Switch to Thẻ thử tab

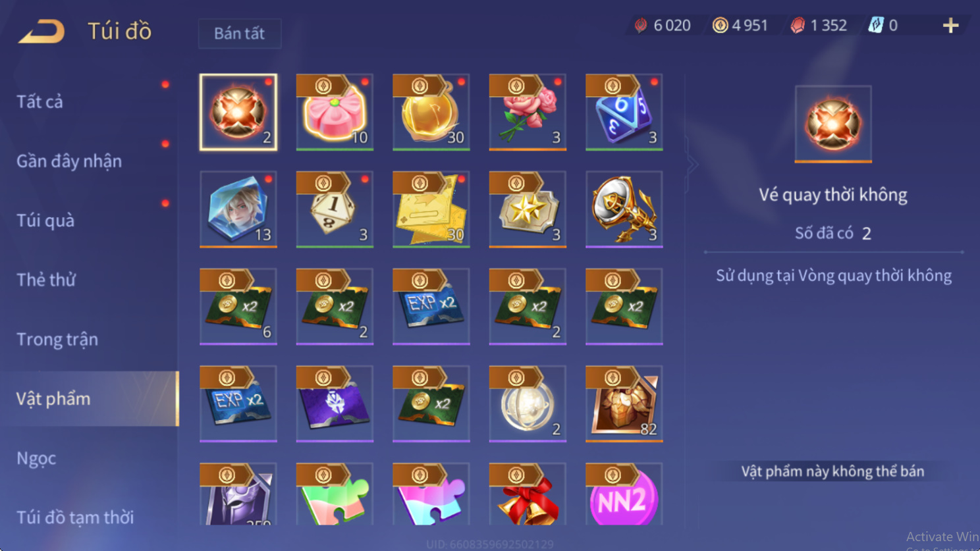[x=46, y=280]
